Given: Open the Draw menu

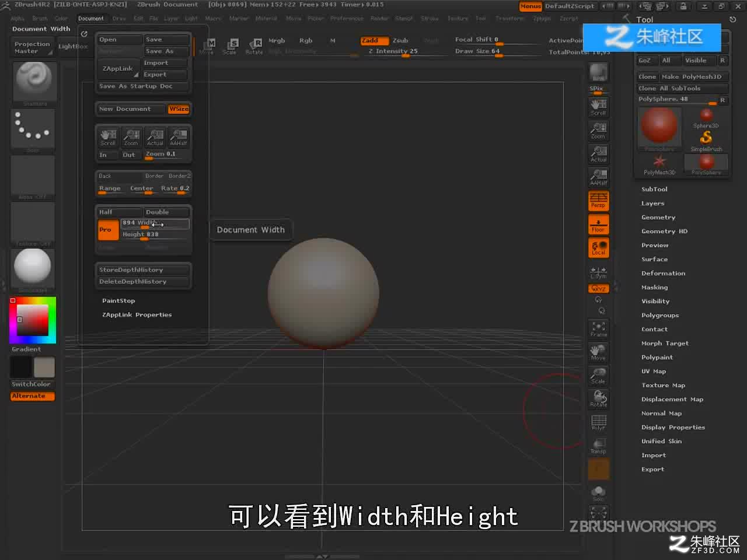Looking at the screenshot, I should [119, 18].
